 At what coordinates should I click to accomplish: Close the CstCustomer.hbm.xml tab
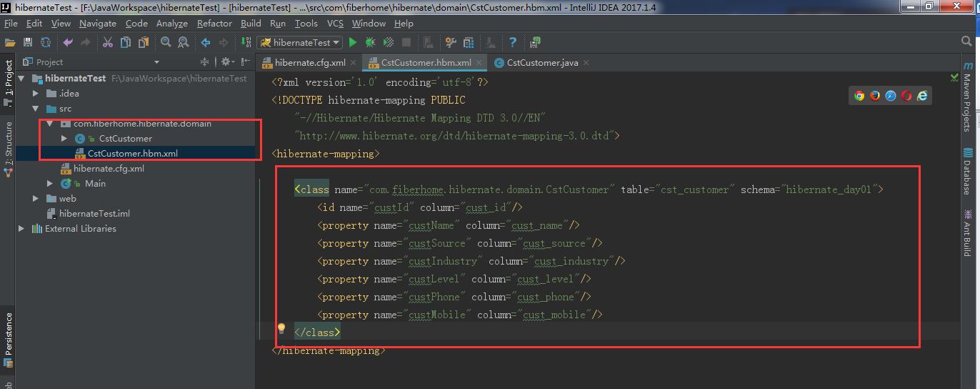point(479,63)
